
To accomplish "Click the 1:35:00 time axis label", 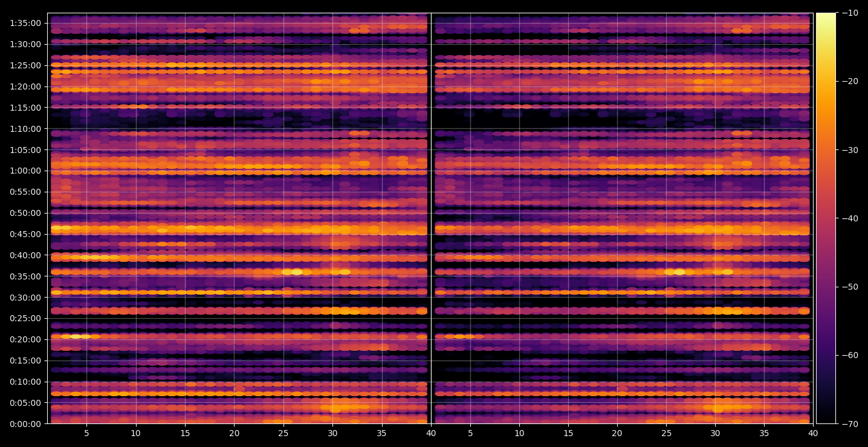I will (x=25, y=23).
